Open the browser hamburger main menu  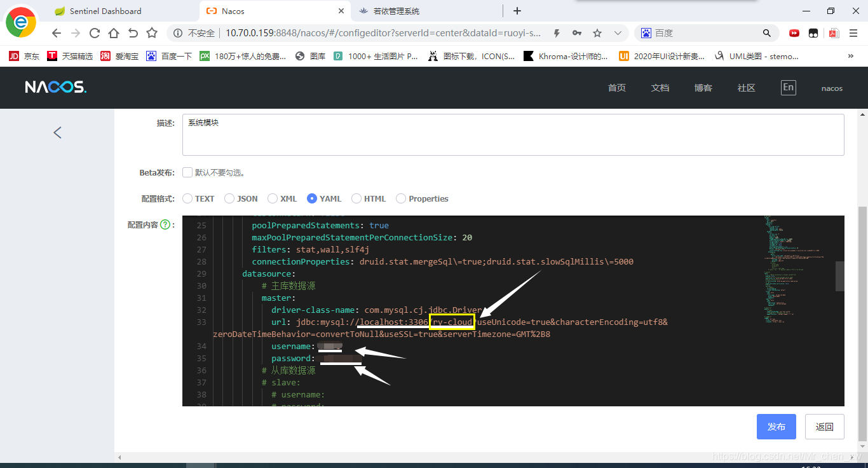point(853,33)
